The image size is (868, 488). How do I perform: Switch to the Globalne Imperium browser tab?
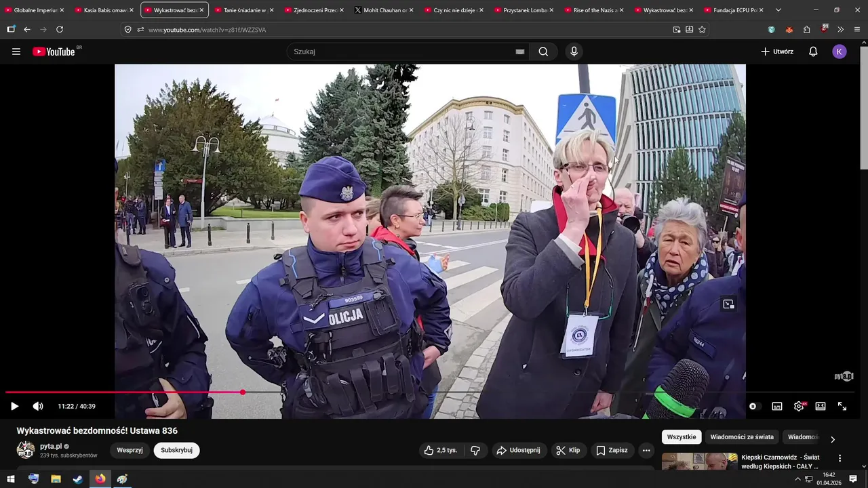(x=35, y=10)
